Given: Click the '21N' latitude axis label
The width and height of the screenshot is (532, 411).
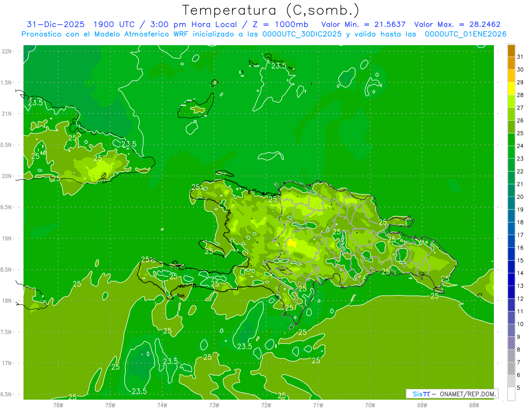Looking at the screenshot, I should click(x=7, y=114).
